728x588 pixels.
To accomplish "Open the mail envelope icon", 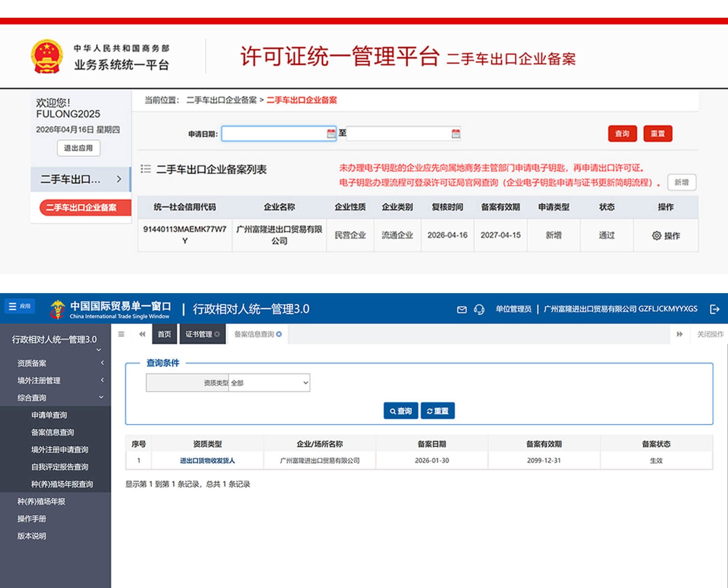I will point(461,309).
